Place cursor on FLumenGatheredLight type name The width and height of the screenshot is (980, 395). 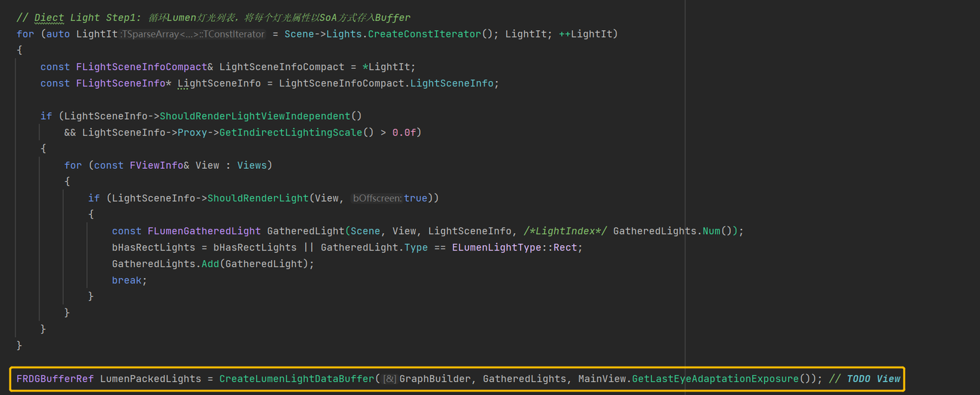pos(204,231)
